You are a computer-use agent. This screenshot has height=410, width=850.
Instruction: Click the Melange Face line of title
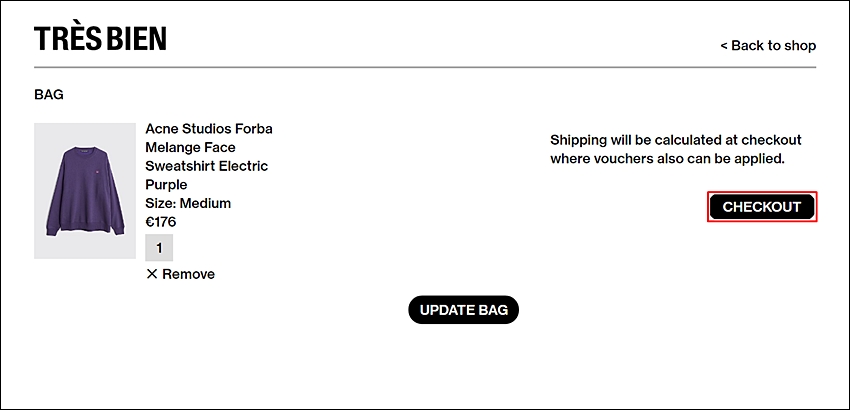click(x=190, y=148)
